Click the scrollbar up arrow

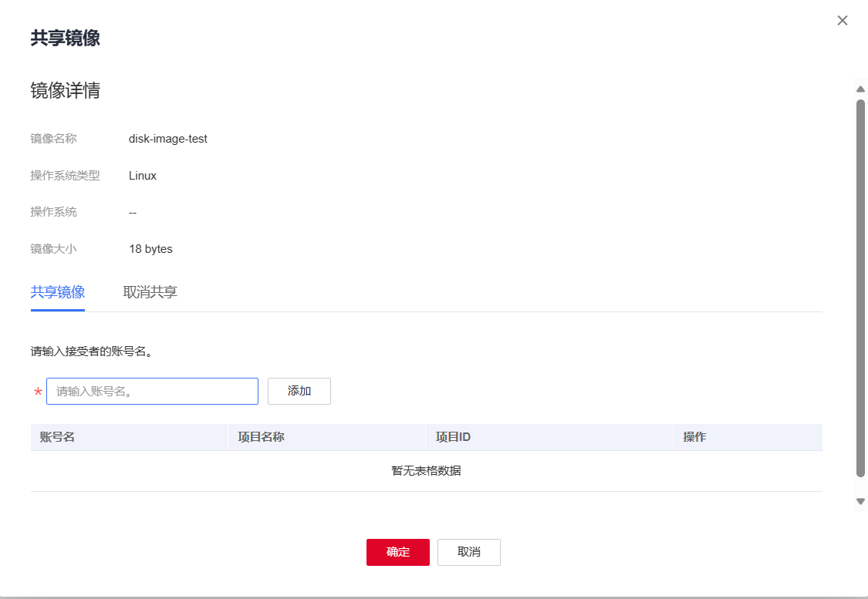coord(860,89)
